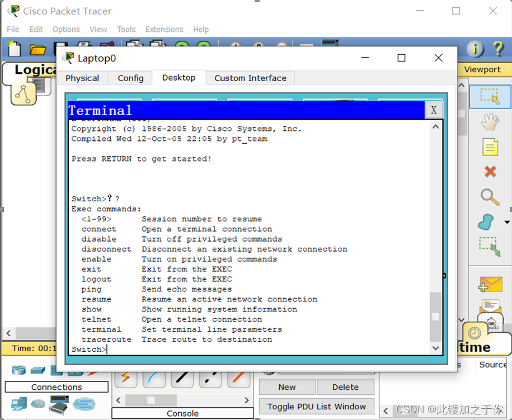This screenshot has width=512, height=420.
Task: Open Custom Interface tab in Laptop0
Action: pos(251,78)
